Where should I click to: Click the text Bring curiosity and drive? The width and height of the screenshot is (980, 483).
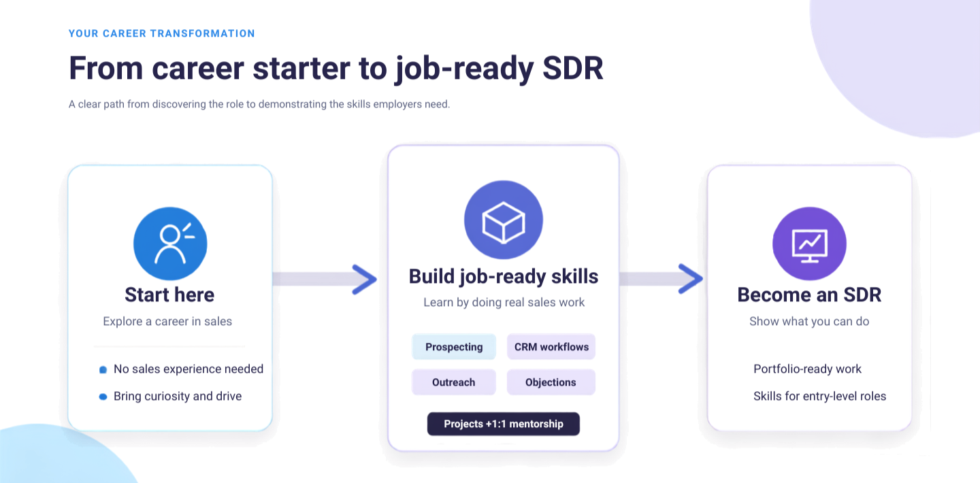178,396
